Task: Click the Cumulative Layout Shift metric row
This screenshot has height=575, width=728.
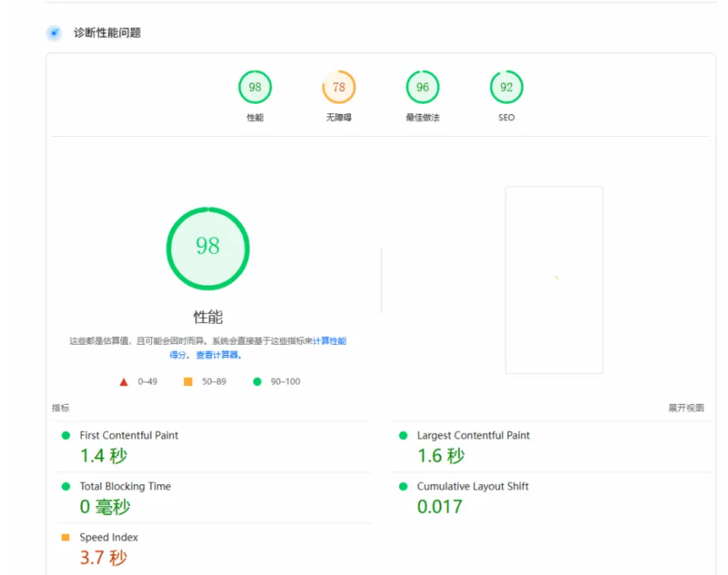Action: (472, 487)
